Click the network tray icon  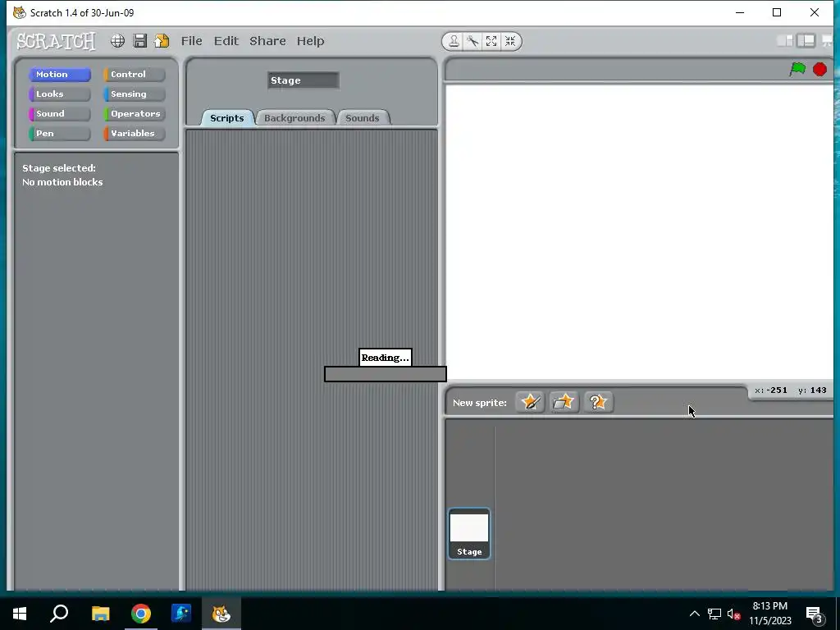click(714, 614)
